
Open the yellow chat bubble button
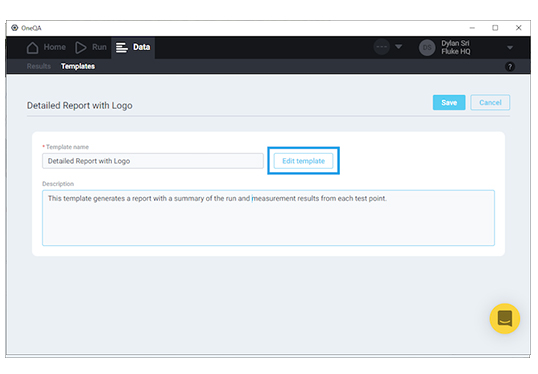coord(504,318)
